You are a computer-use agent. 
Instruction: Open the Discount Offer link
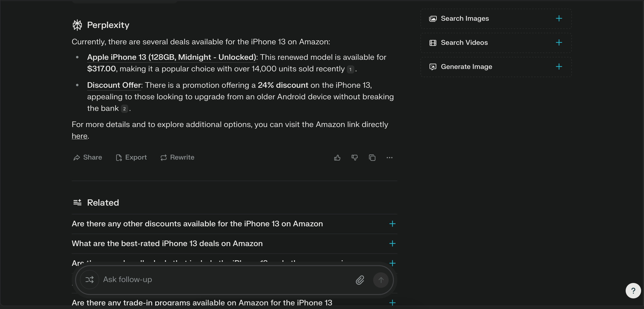pos(114,85)
